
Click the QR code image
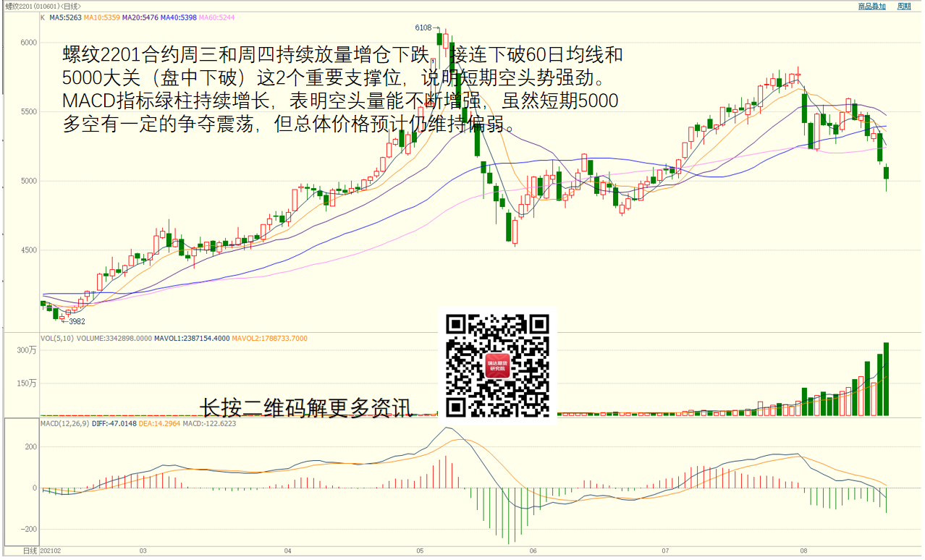point(498,366)
